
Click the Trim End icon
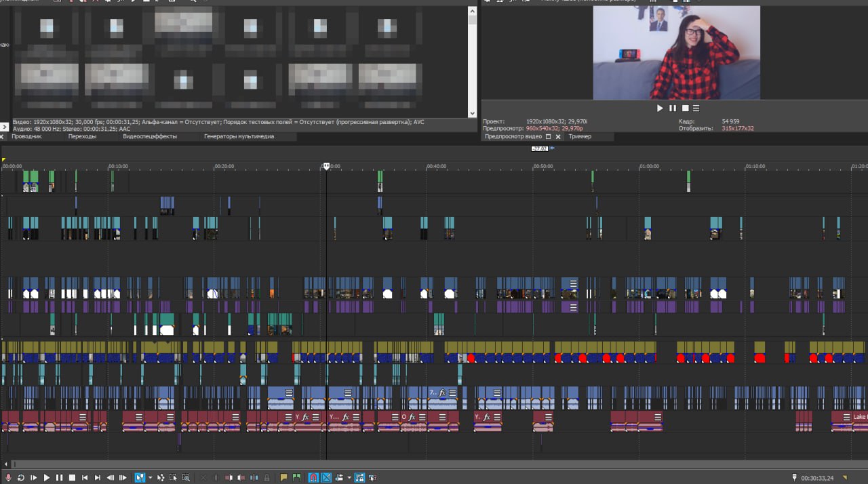pos(241,477)
